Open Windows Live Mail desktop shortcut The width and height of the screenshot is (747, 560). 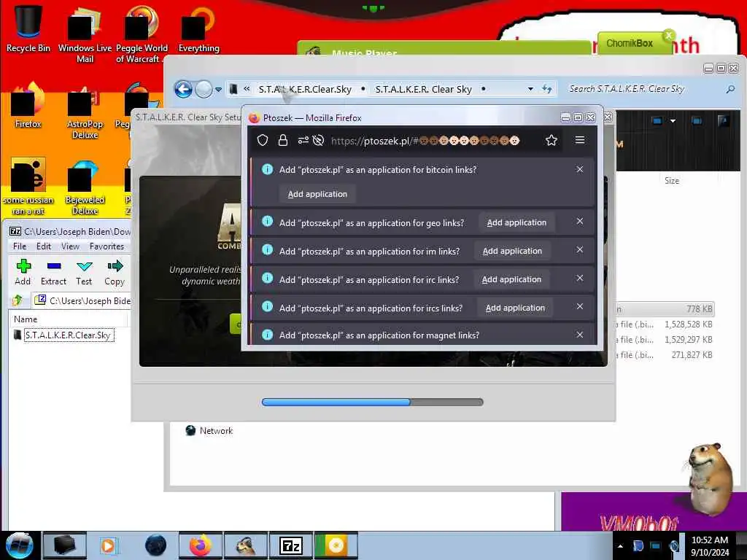tap(85, 35)
